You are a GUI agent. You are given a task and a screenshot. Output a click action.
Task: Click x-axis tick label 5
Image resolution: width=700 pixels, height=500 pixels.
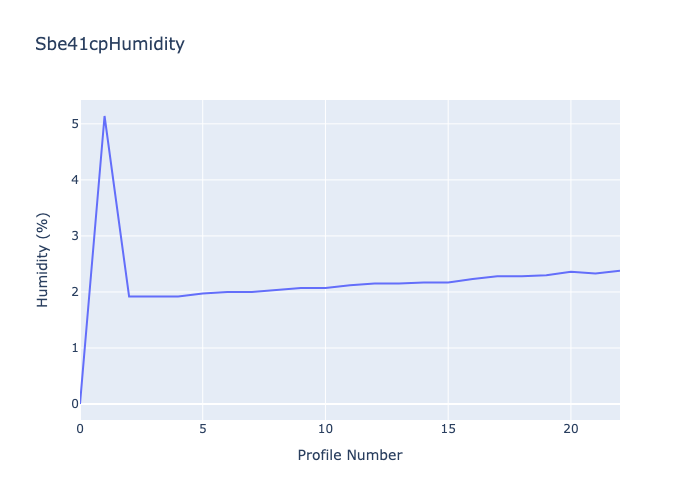(x=203, y=428)
